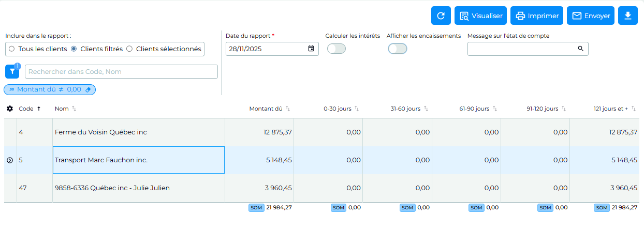Clear the Montant dû filter eraser icon
The image size is (644, 230).
pyautogui.click(x=87, y=89)
